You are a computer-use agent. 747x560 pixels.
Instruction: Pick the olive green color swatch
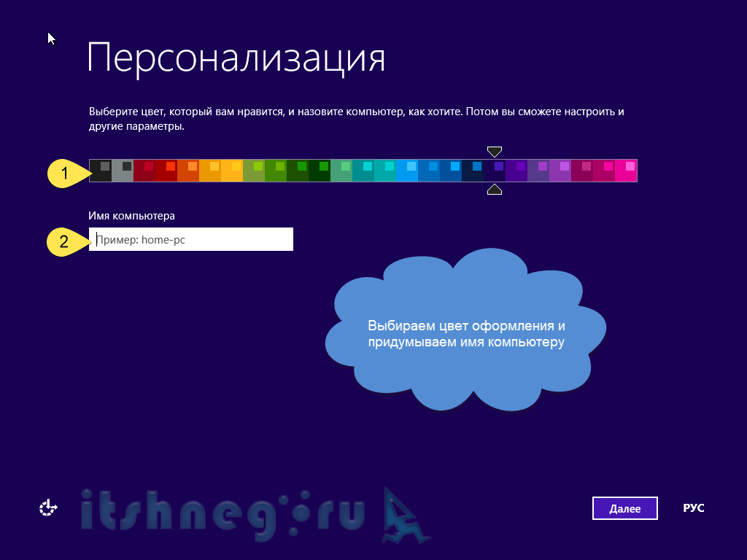pos(254,171)
